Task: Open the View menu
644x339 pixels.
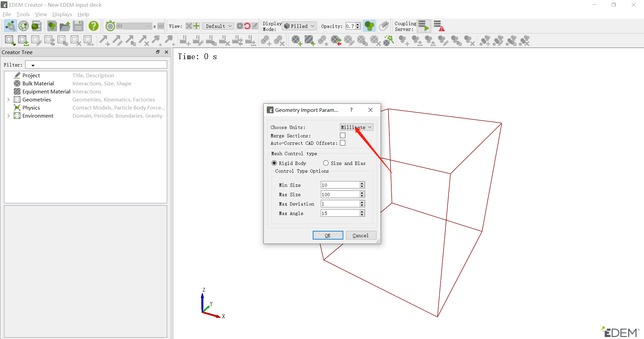Action: (x=41, y=14)
